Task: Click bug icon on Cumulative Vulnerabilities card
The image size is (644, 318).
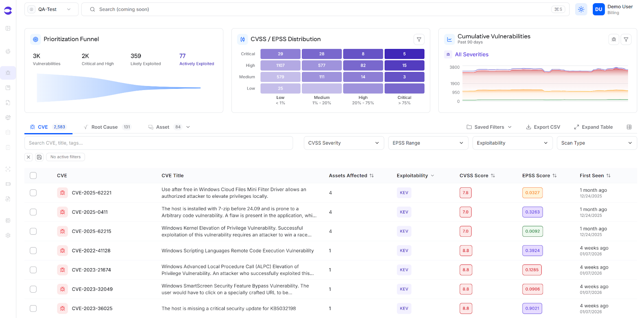Action: (x=614, y=39)
